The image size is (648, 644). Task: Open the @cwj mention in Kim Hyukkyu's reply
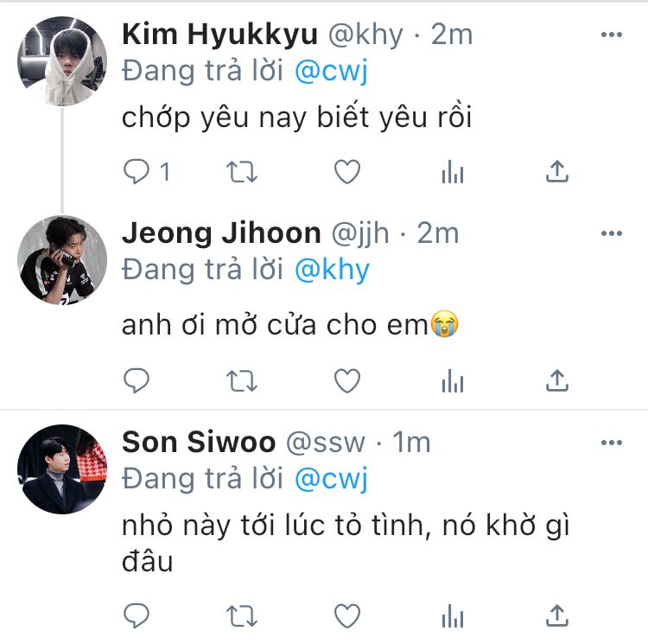pyautogui.click(x=331, y=71)
